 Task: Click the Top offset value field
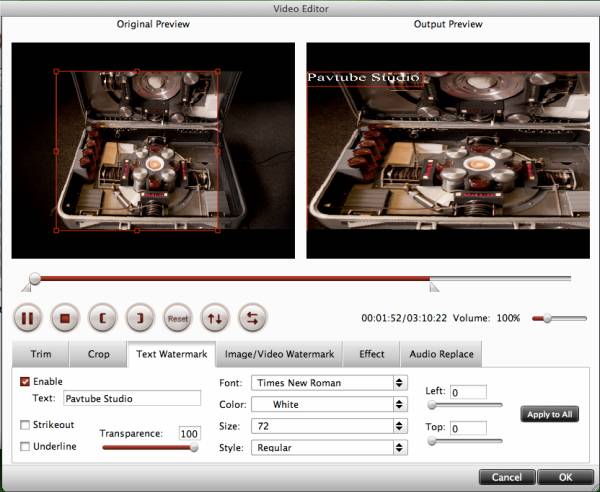[468, 428]
